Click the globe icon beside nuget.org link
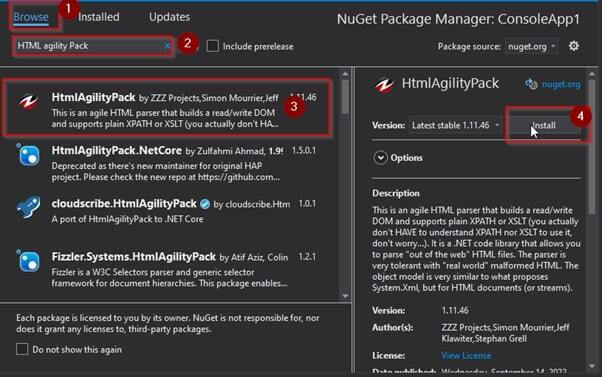 coord(531,84)
